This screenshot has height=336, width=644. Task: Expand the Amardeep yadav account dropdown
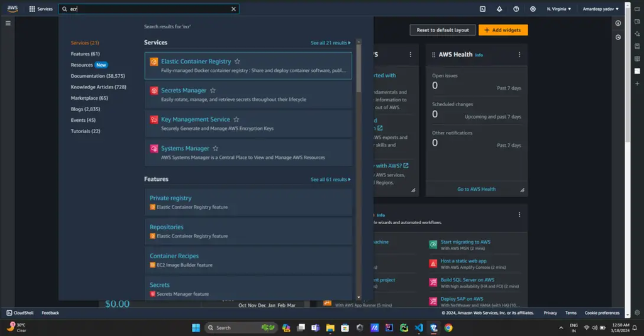click(601, 9)
